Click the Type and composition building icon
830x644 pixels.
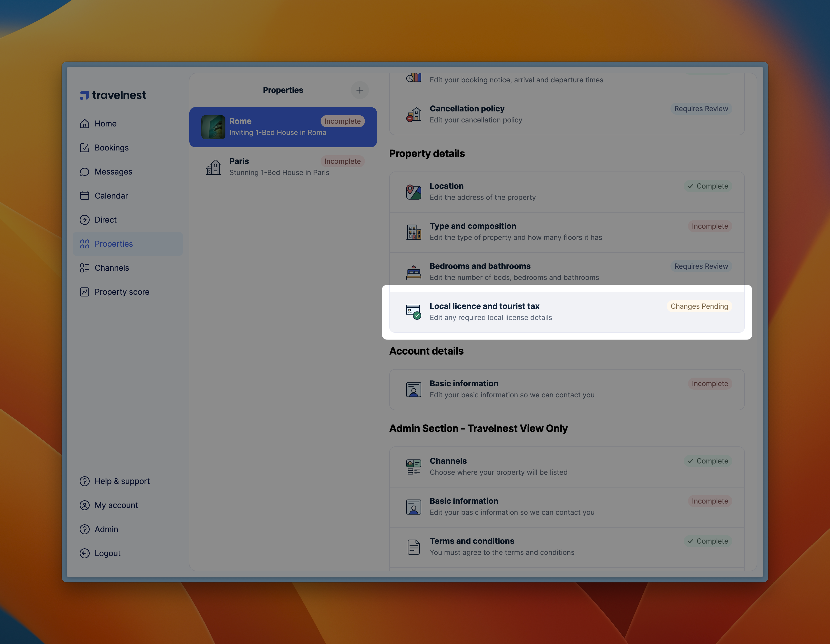click(x=413, y=232)
